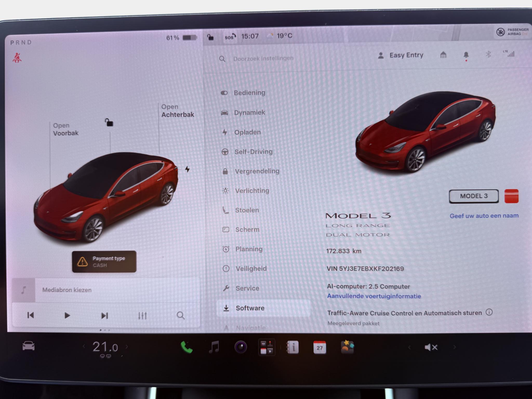Tap the Passenger Airbag indicator
This screenshot has height=399, width=532.
(512, 32)
